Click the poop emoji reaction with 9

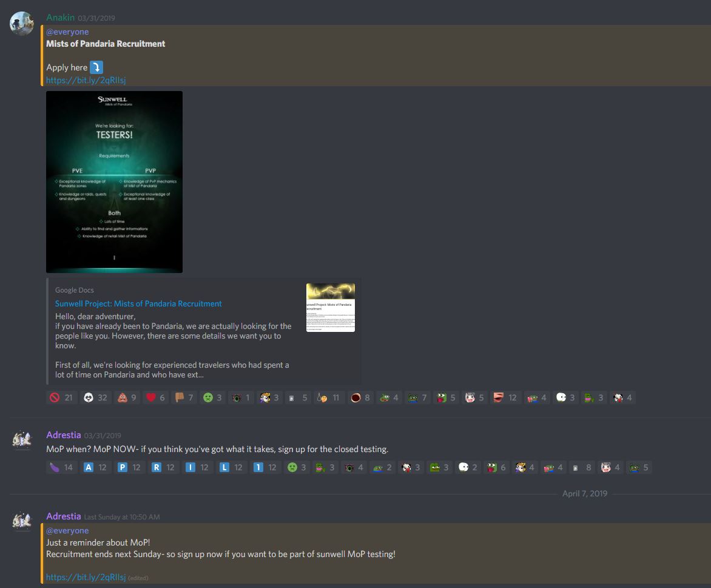pyautogui.click(x=127, y=397)
